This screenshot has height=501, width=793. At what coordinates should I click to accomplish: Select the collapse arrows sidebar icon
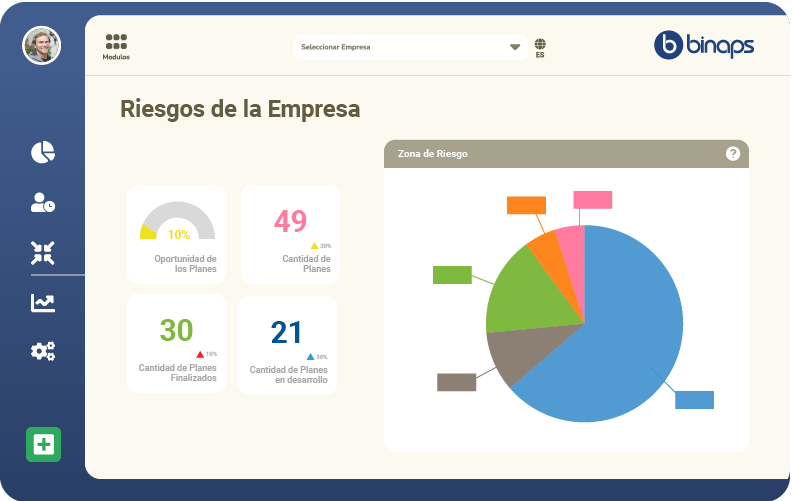tap(43, 252)
